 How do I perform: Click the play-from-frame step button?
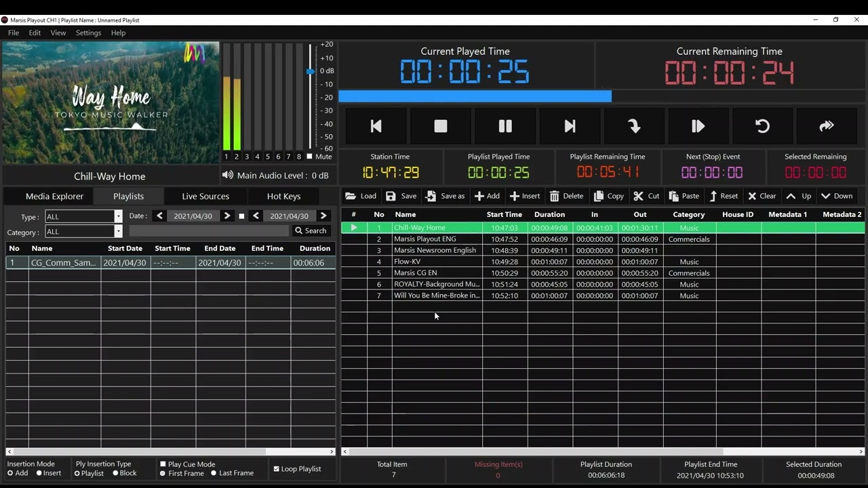click(x=698, y=126)
